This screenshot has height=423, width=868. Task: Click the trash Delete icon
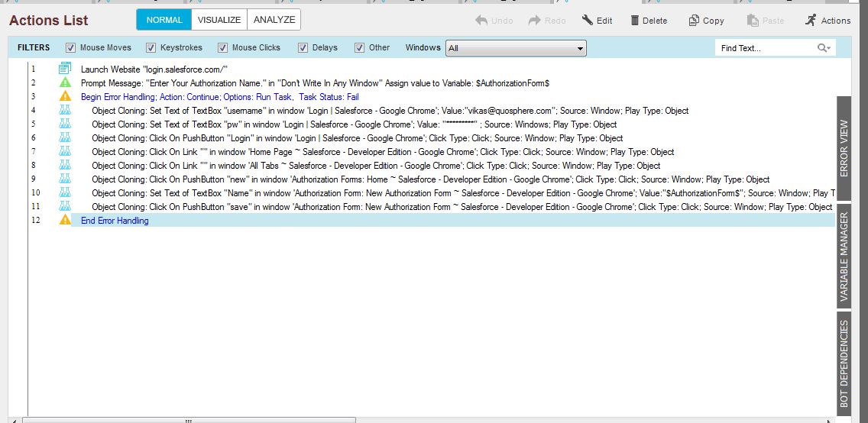(x=635, y=21)
